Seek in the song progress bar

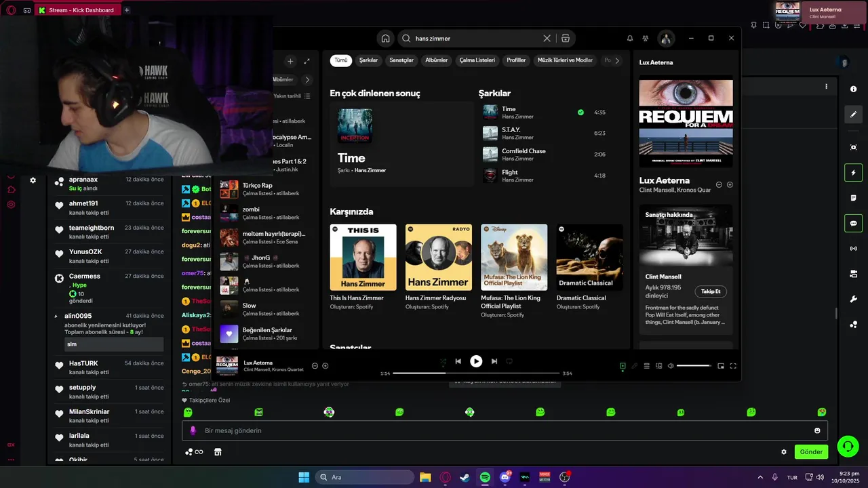click(476, 373)
